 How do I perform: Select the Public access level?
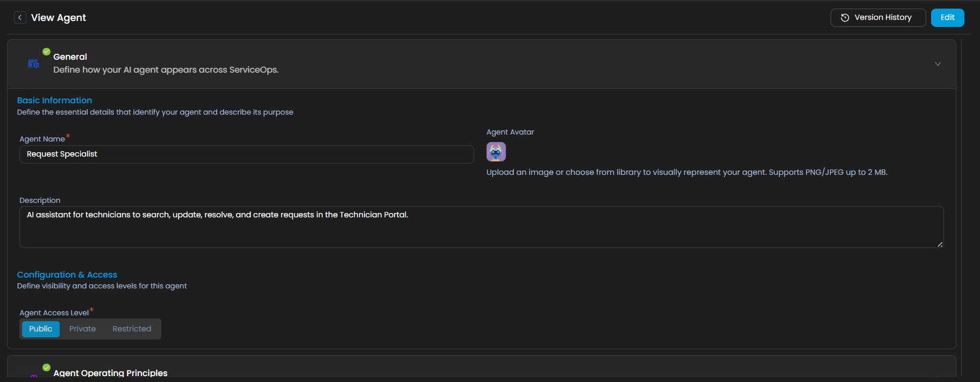click(41, 329)
